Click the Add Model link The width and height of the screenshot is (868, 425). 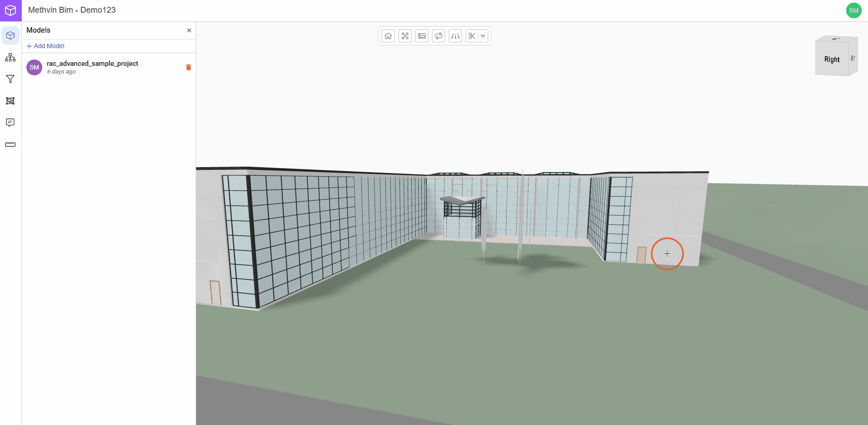coord(45,46)
